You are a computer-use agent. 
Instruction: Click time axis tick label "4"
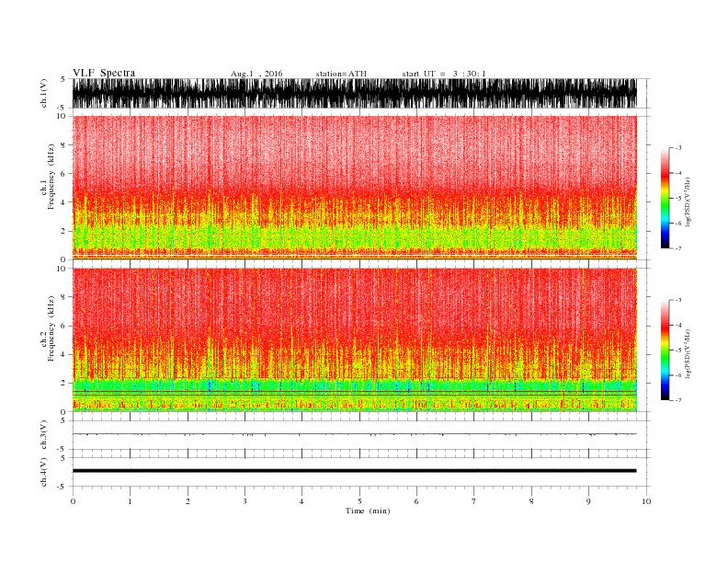click(301, 501)
